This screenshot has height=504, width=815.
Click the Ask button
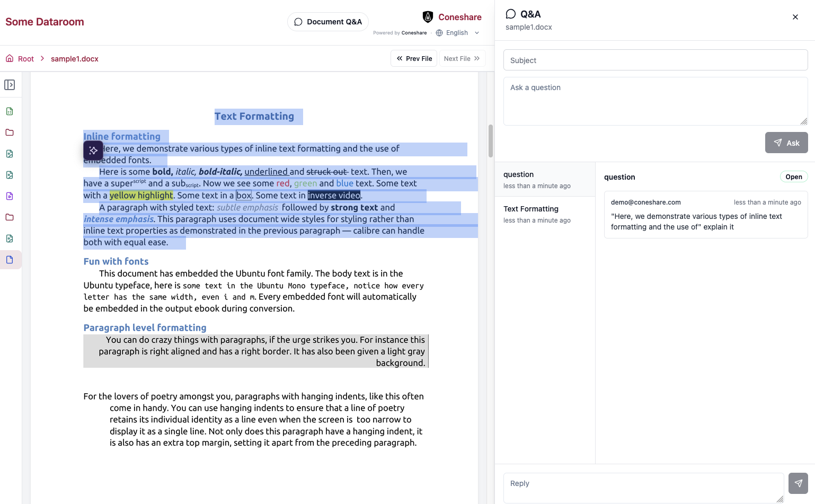click(786, 143)
